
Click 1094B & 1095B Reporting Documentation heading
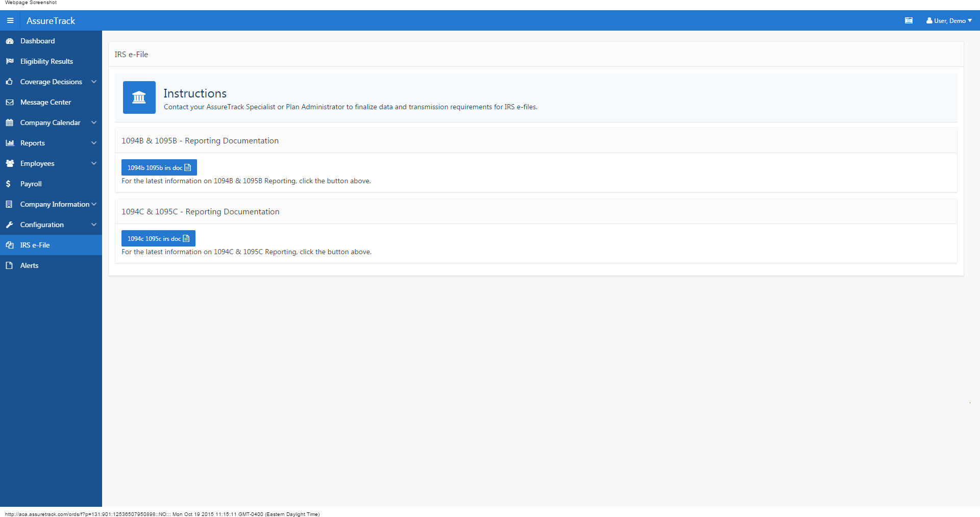pyautogui.click(x=200, y=141)
